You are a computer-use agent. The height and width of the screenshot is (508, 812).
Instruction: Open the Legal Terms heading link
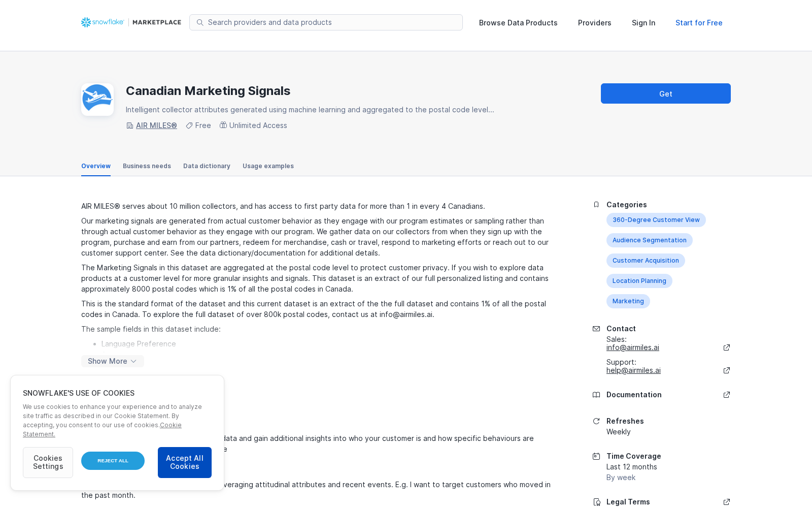pos(628,502)
